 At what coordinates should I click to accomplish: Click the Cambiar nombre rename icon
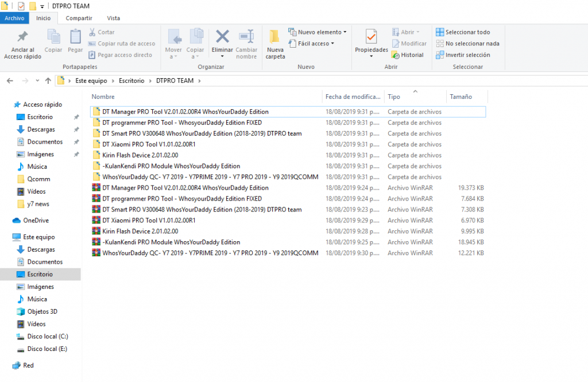coord(246,36)
